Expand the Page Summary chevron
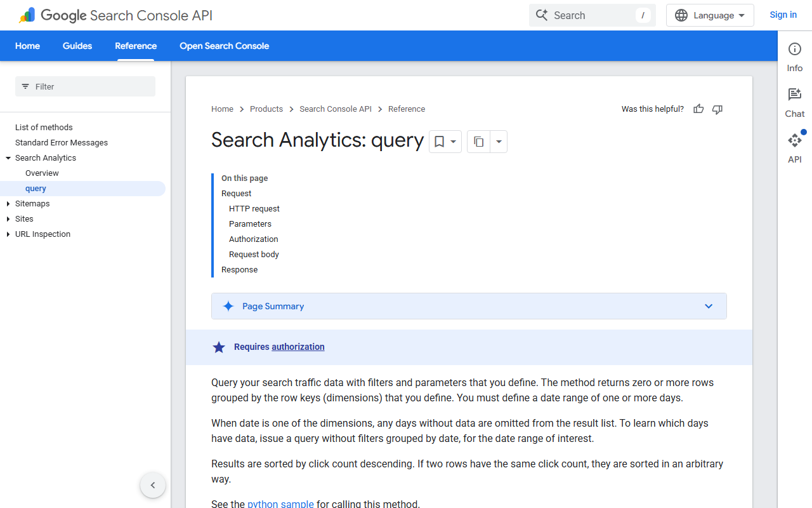 point(709,306)
